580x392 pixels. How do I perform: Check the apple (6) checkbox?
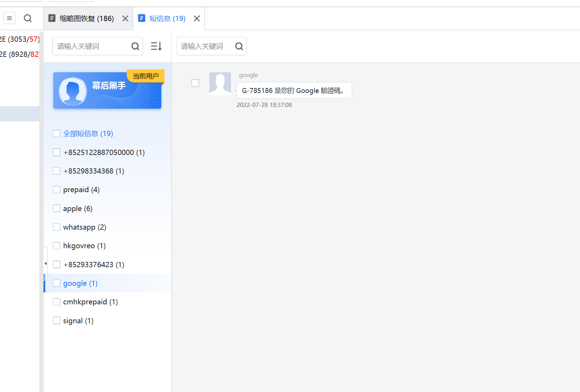coord(56,208)
